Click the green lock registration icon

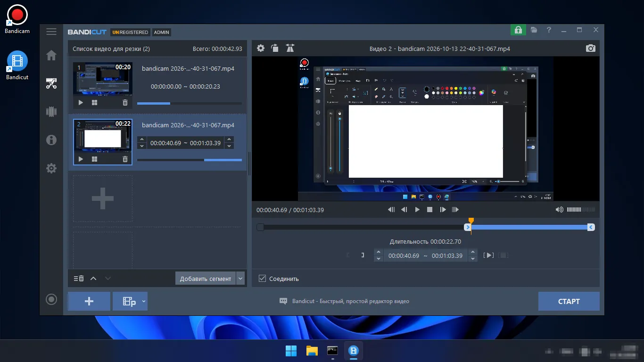point(518,30)
